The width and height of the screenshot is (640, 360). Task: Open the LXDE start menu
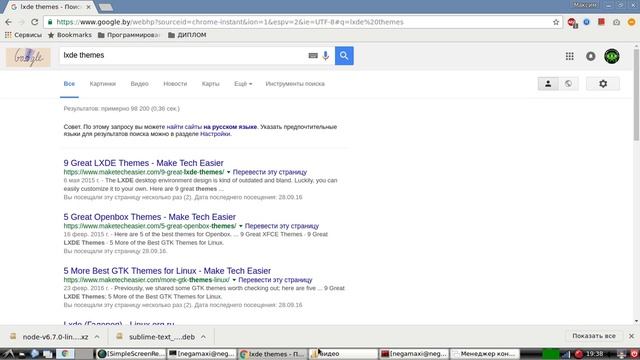[x=9, y=354]
